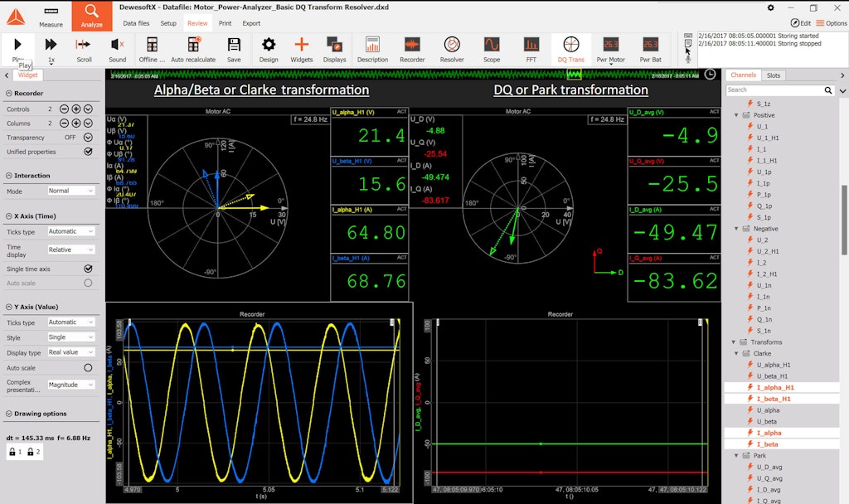Open the Y Axis Style dropdown

(x=71, y=337)
